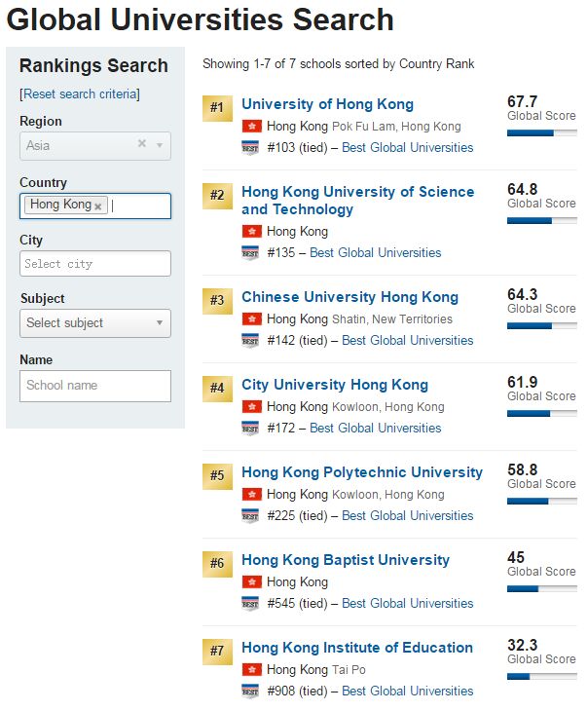
Task: Click Best Global Universities link beside #225
Action: pos(407,515)
